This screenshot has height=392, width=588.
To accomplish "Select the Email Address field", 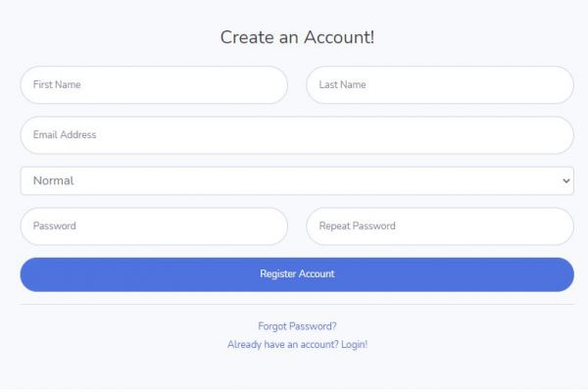I will [x=297, y=135].
